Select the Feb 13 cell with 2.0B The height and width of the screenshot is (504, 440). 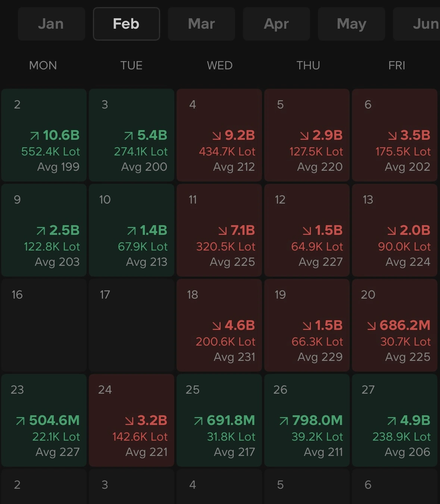tap(394, 230)
